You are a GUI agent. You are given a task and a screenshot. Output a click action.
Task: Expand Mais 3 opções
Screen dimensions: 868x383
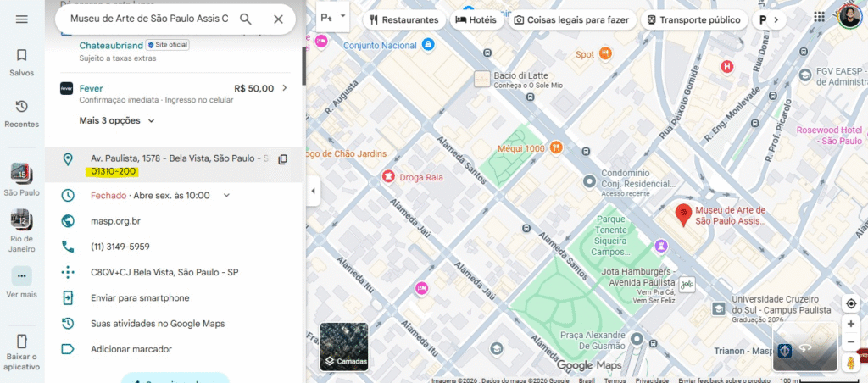(x=117, y=120)
